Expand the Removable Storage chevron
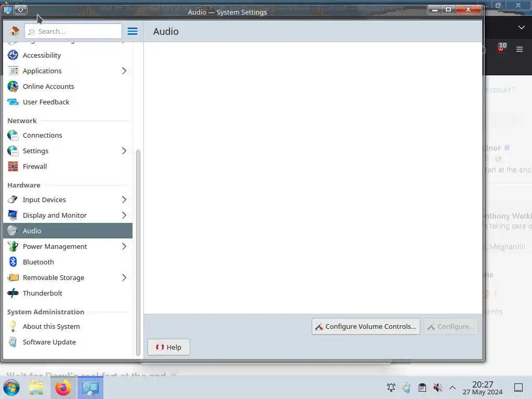The width and height of the screenshot is (532, 399). (x=124, y=277)
